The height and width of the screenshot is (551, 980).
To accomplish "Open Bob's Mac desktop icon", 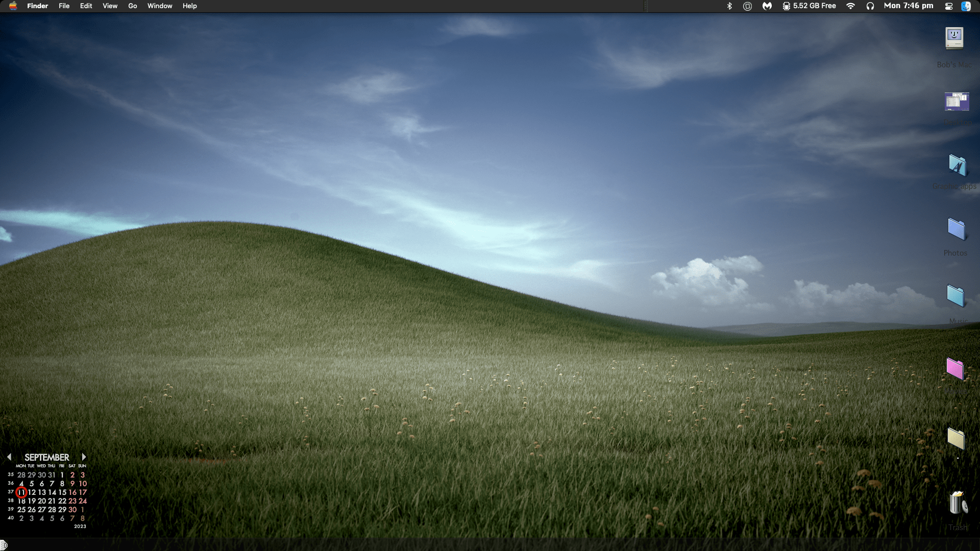I will click(954, 39).
